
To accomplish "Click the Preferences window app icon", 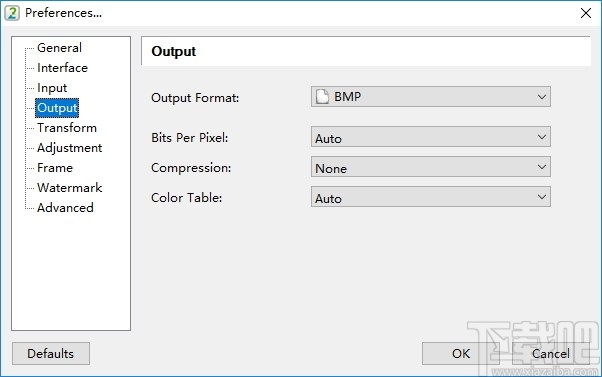I will coord(12,13).
